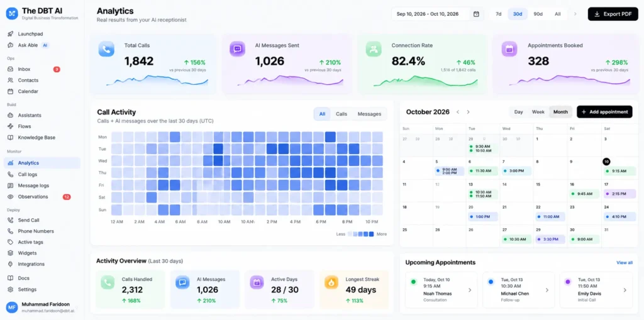Open Muhammad Faridoon account menu
Screen dimensions: 644x320
click(41, 307)
